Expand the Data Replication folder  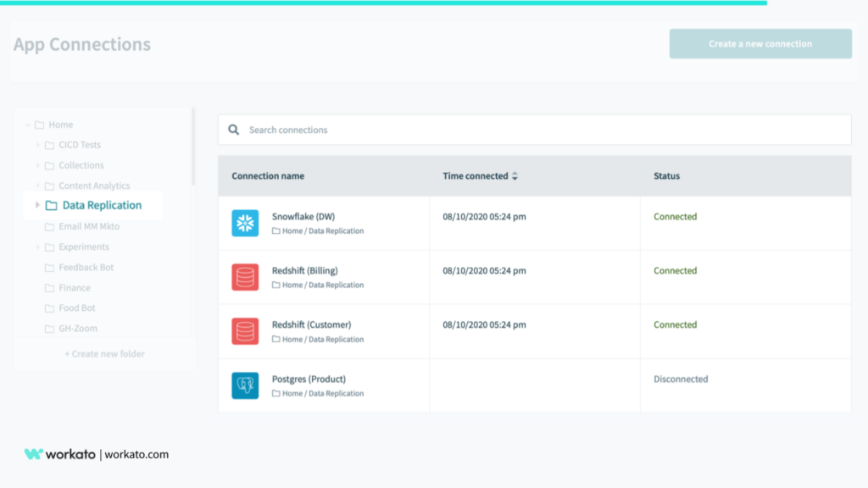(36, 205)
